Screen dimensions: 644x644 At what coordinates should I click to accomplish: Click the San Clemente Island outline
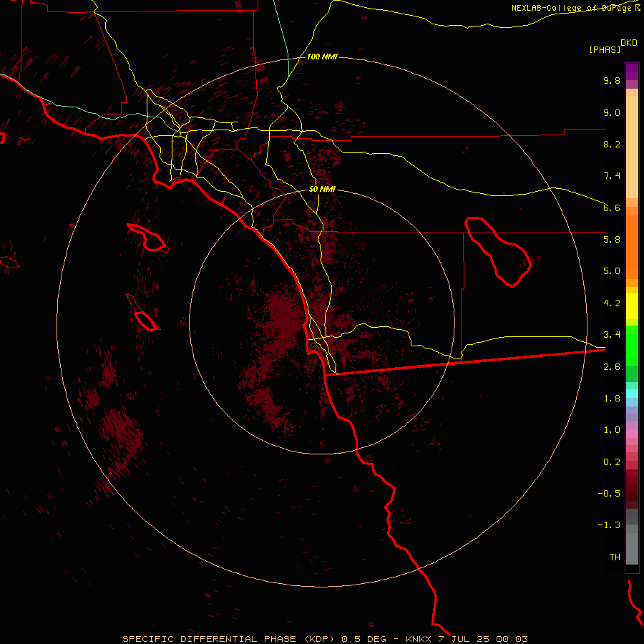(143, 313)
